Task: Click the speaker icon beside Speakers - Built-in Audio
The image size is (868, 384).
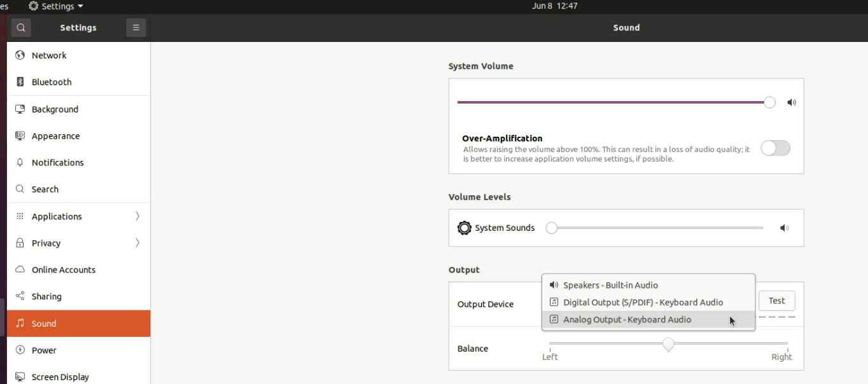Action: 554,285
